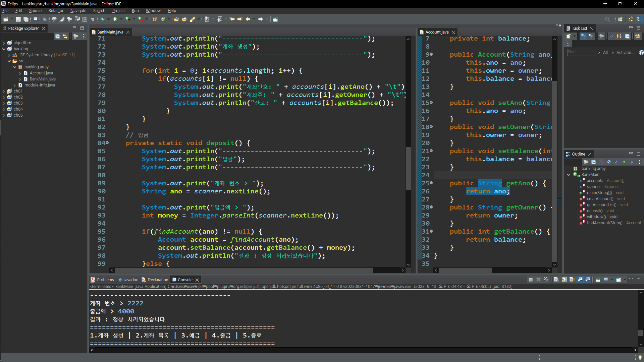
Task: Click the green Run button in toolbar
Action: coord(115,19)
